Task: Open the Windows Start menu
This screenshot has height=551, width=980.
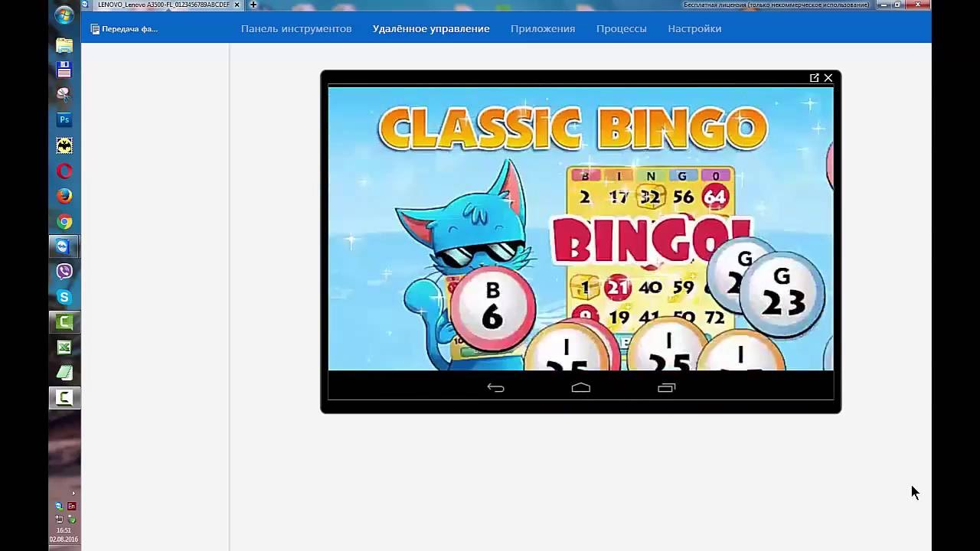Action: click(64, 15)
